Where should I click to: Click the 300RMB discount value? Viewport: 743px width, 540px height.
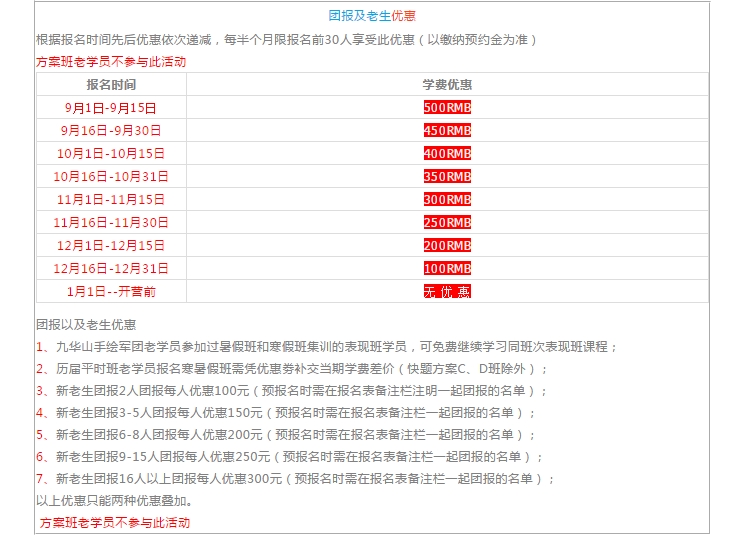(447, 200)
